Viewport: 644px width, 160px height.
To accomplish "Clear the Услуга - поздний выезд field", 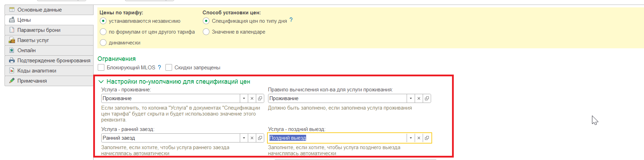I will click(x=419, y=138).
